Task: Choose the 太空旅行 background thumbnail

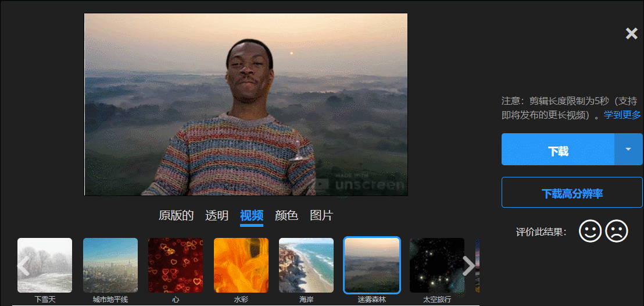Action: 437,265
